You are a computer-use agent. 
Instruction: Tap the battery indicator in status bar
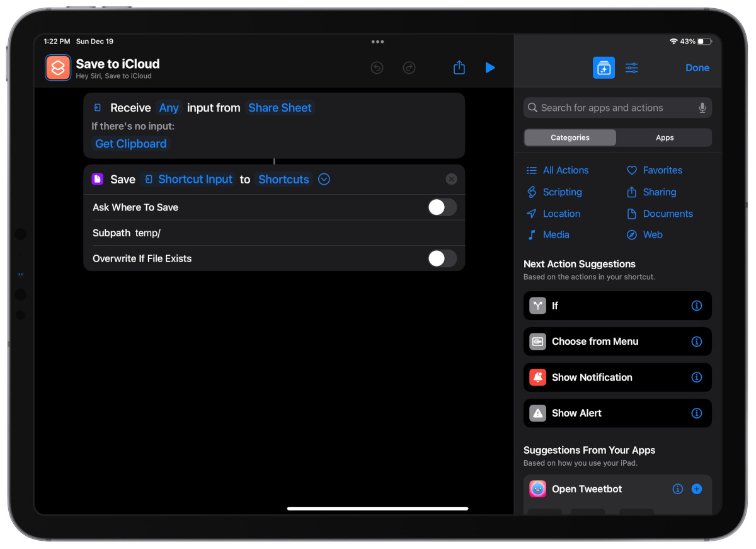coord(705,42)
